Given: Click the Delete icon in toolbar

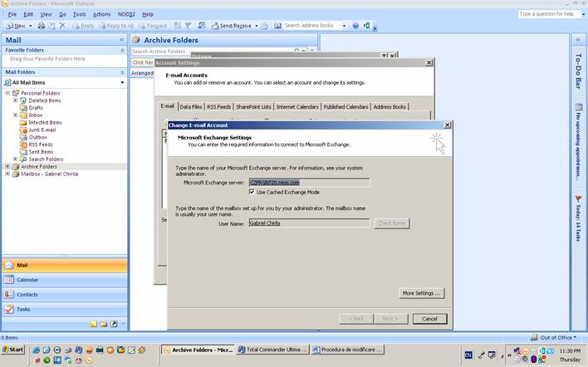Looking at the screenshot, I should [62, 26].
